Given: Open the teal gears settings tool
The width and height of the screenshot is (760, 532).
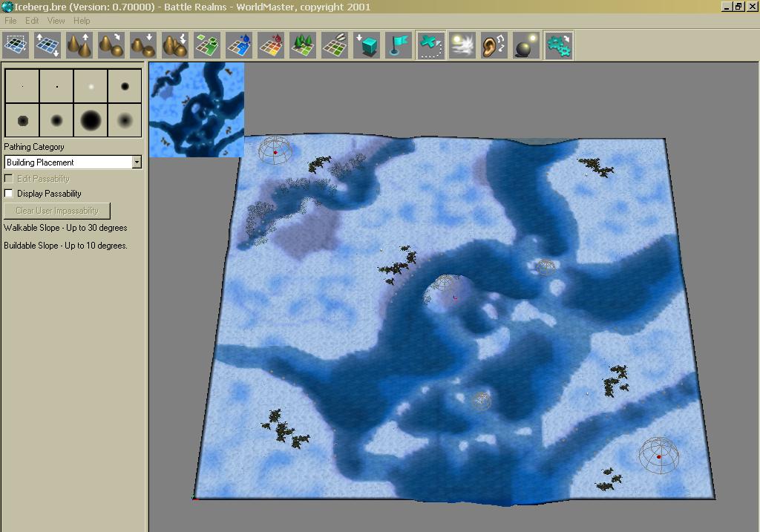Looking at the screenshot, I should tap(559, 45).
